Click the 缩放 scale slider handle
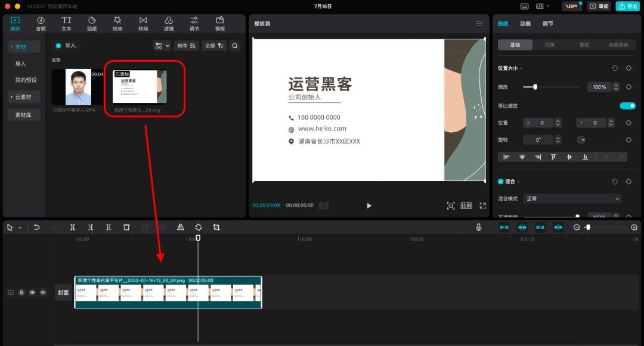This screenshot has height=346, width=644. tap(535, 87)
